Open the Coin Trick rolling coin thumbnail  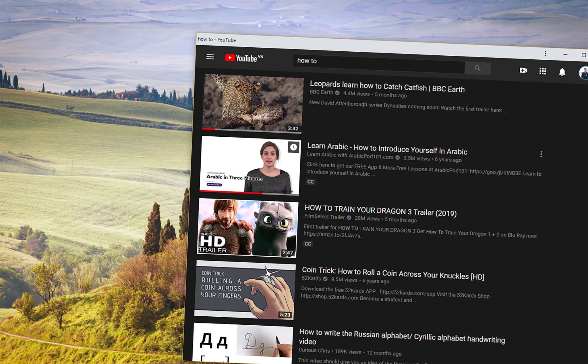point(245,290)
